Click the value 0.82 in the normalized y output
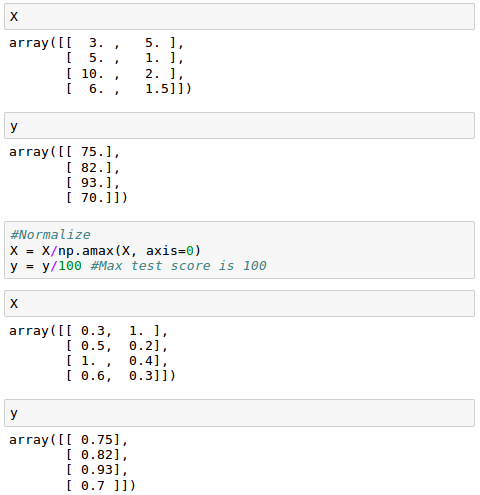This screenshot has height=495, width=480. (97, 455)
